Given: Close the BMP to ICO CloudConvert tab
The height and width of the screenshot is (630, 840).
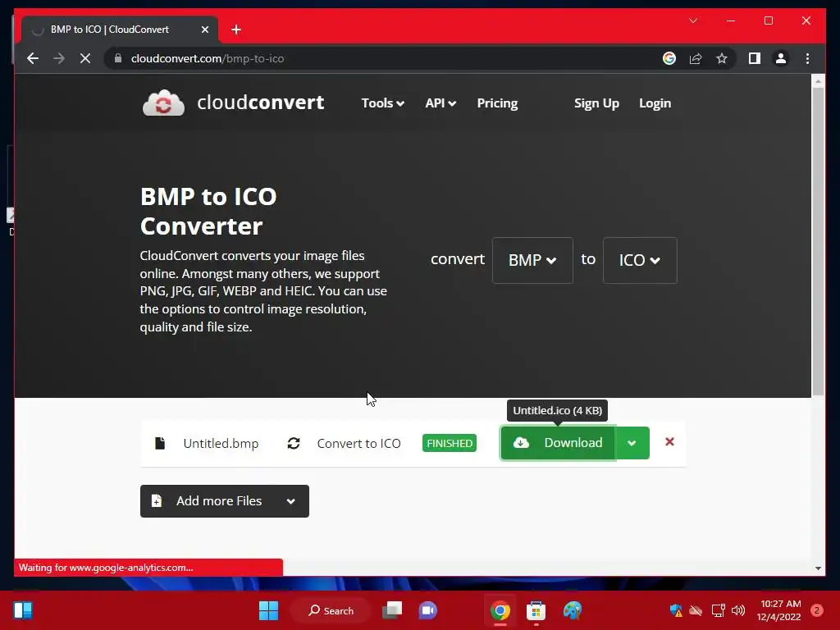Looking at the screenshot, I should tap(204, 30).
